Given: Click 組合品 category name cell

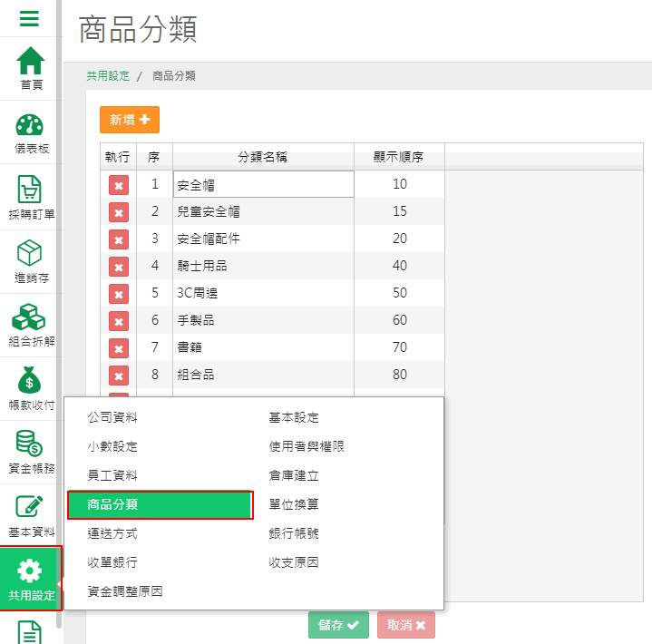Looking at the screenshot, I should [x=264, y=375].
